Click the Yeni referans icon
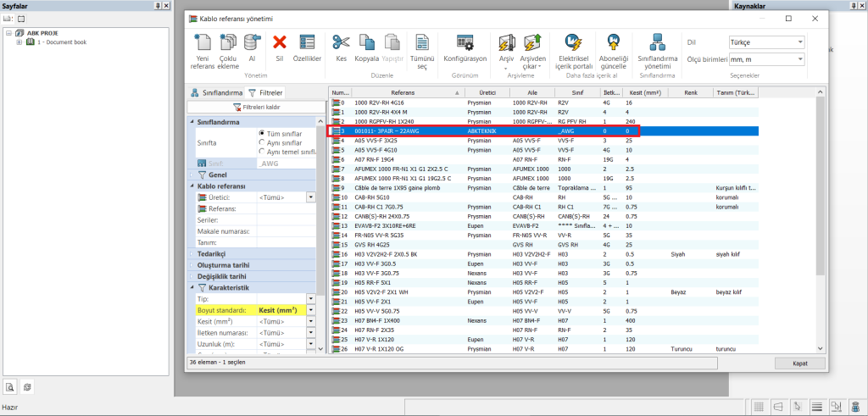This screenshot has height=416, width=868. tap(203, 42)
